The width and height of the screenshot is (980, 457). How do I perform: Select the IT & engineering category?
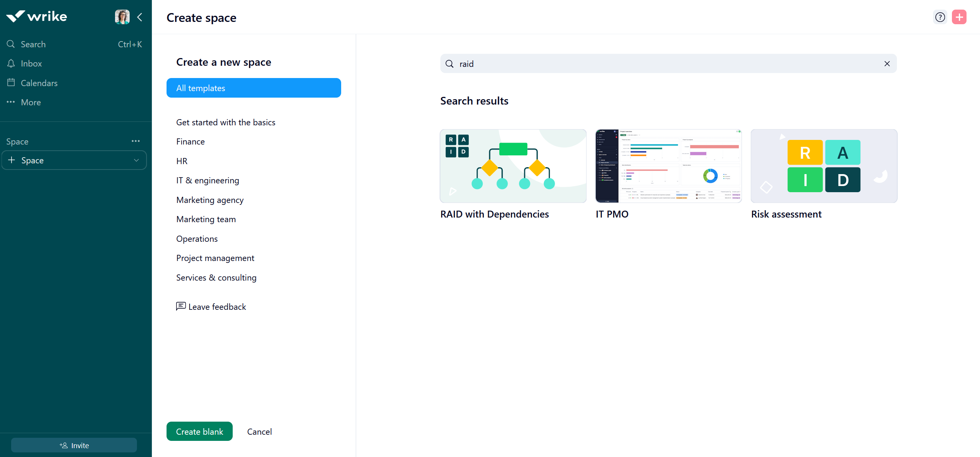(x=207, y=180)
